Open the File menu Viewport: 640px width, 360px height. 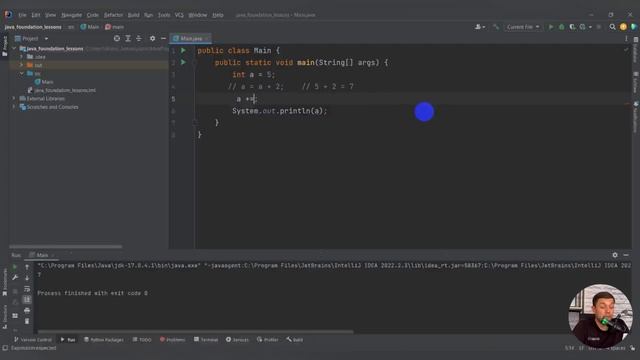click(x=22, y=15)
